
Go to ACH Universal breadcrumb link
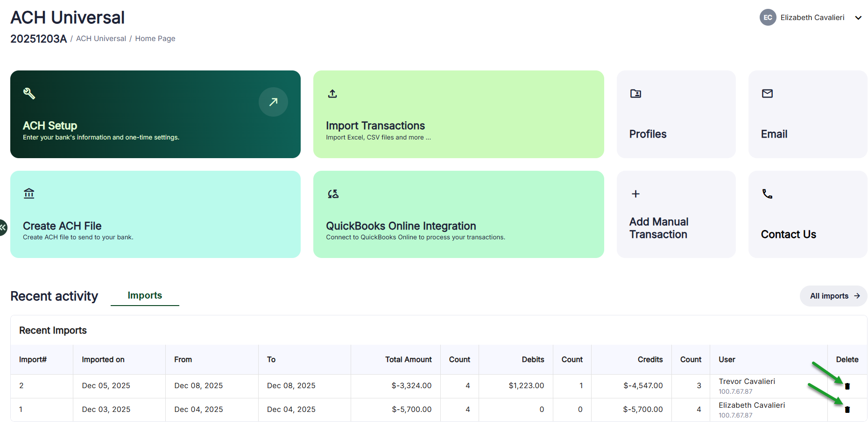point(101,38)
